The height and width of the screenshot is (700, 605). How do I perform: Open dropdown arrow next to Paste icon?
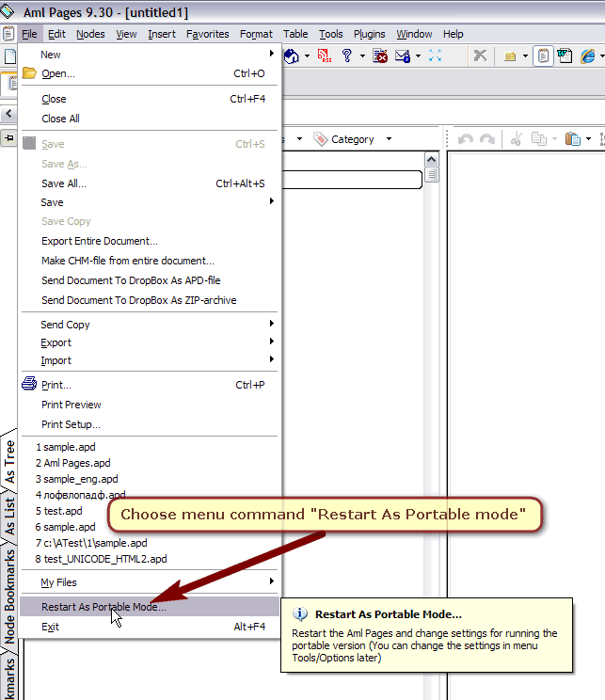click(x=588, y=139)
